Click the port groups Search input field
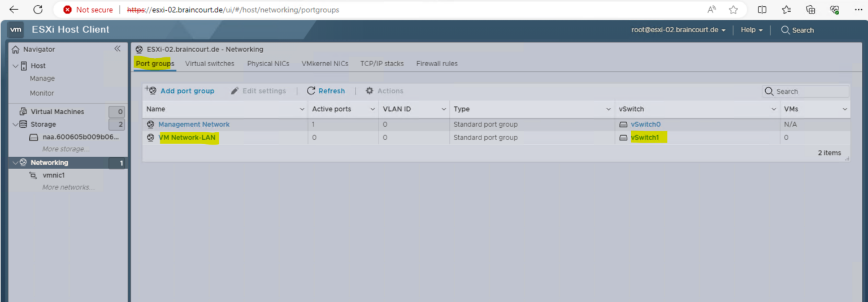 pyautogui.click(x=810, y=91)
